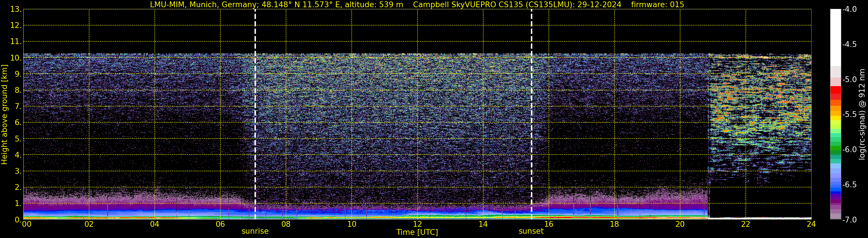The width and height of the screenshot is (868, 238).
Task: Click the '3.' height tick label
Action: [18, 171]
